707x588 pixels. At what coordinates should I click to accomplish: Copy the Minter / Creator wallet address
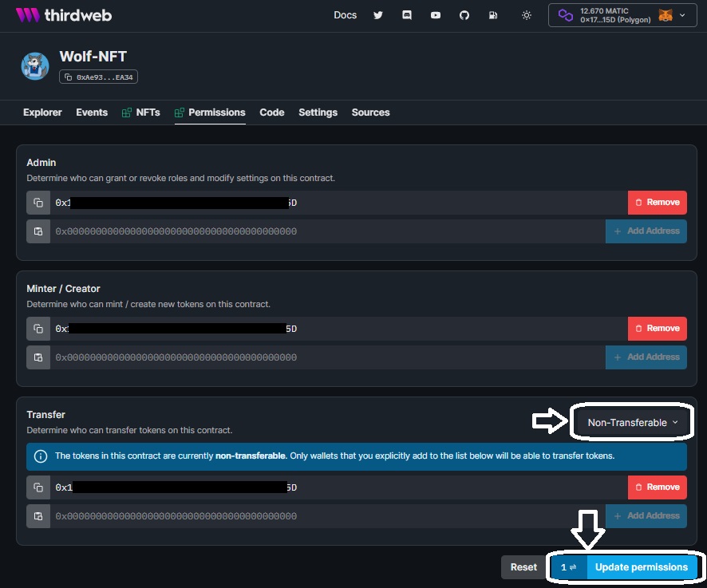[x=38, y=329]
